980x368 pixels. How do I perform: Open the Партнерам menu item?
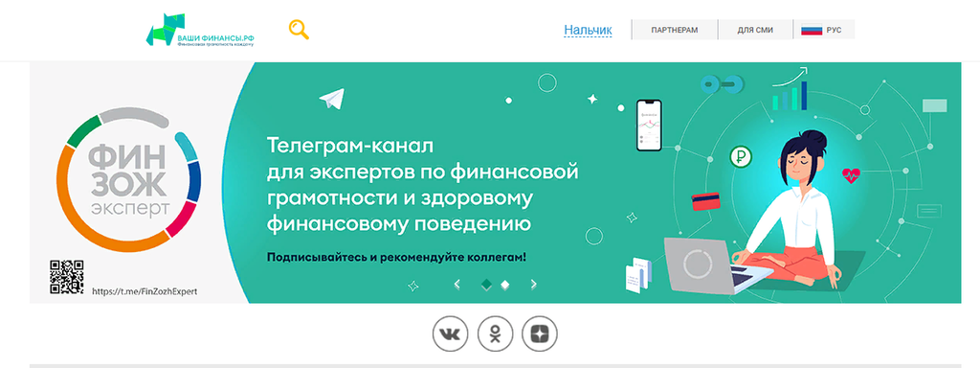click(675, 30)
